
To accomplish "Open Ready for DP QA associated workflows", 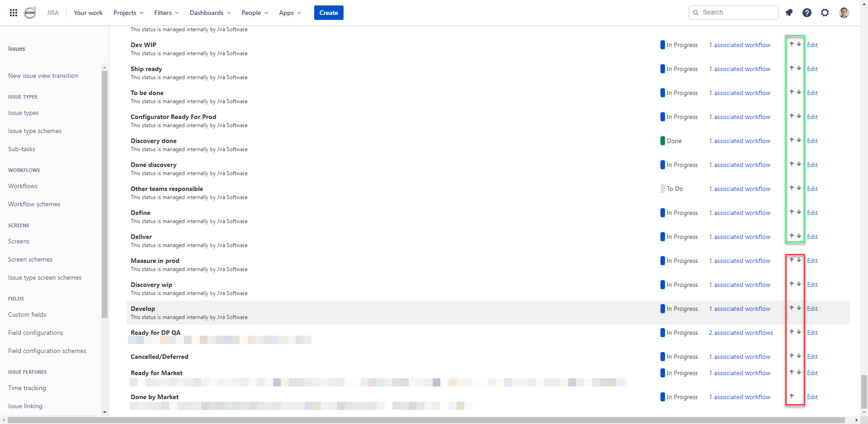I will (741, 333).
